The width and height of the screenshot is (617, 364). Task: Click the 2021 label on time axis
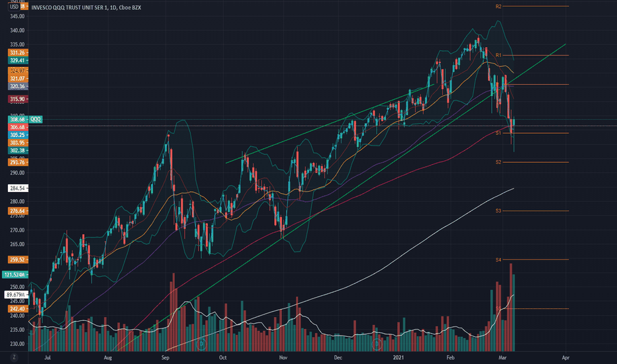pyautogui.click(x=399, y=357)
